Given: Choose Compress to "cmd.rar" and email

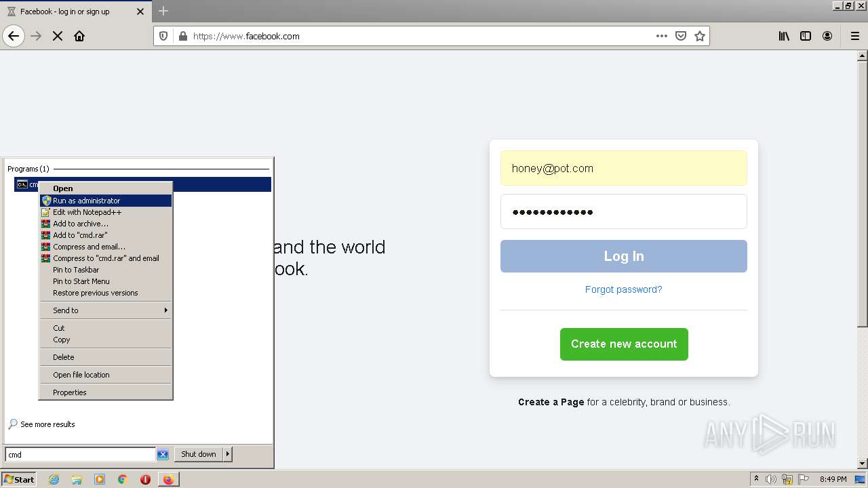Looking at the screenshot, I should [x=105, y=258].
